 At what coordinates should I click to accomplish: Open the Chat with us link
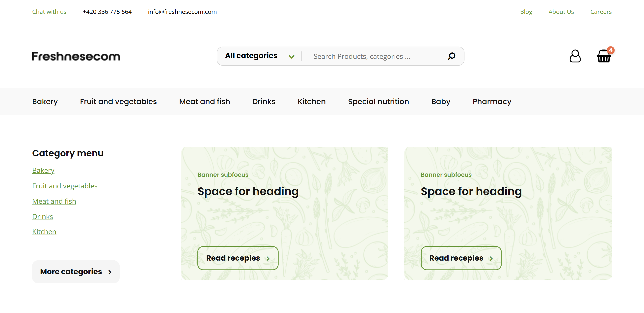pyautogui.click(x=49, y=12)
